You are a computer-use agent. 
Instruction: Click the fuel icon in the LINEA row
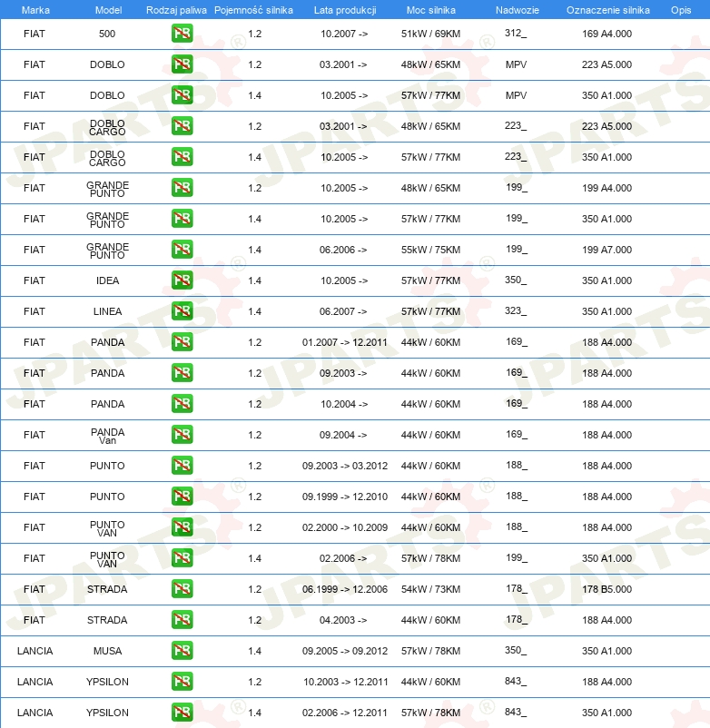182,311
